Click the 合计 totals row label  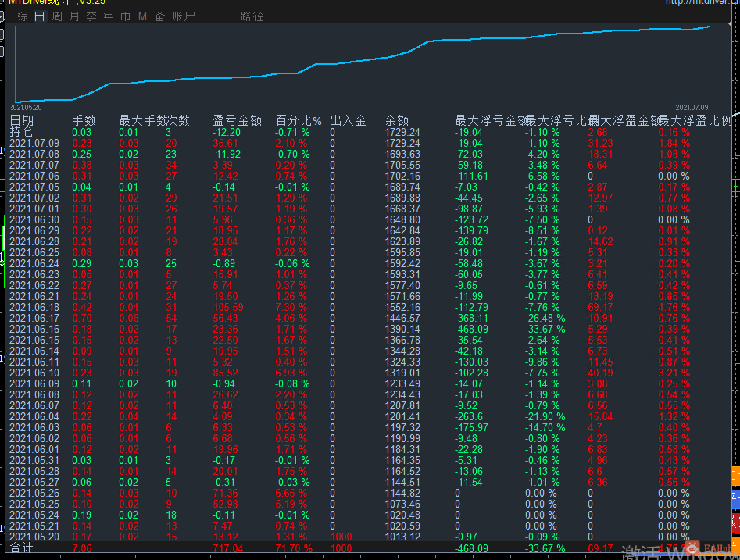coord(22,548)
